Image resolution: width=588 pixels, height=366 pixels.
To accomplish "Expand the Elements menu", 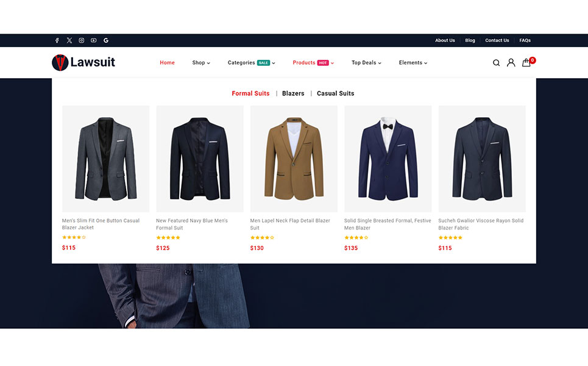I will [413, 63].
